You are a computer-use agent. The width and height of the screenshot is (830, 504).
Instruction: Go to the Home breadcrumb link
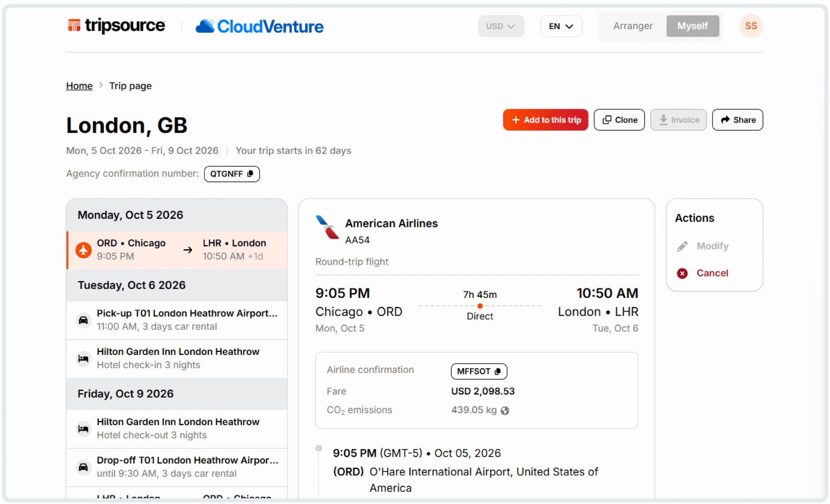click(x=79, y=86)
